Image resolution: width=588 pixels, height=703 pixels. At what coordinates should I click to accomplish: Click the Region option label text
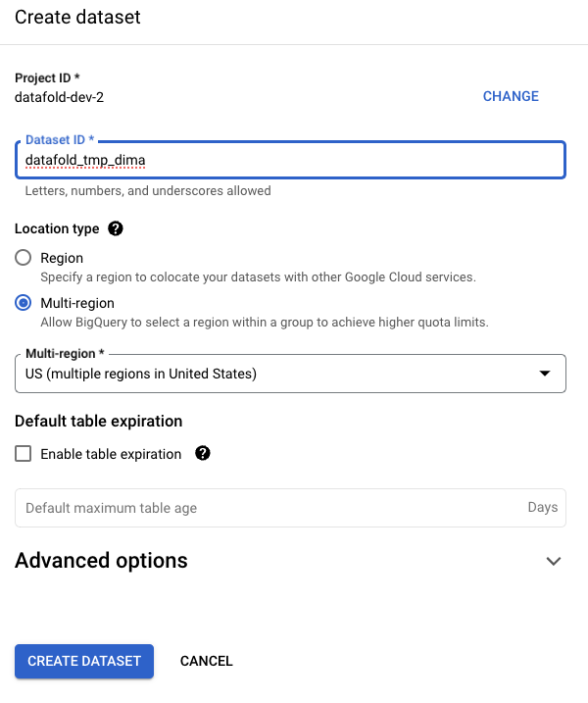pyautogui.click(x=62, y=258)
